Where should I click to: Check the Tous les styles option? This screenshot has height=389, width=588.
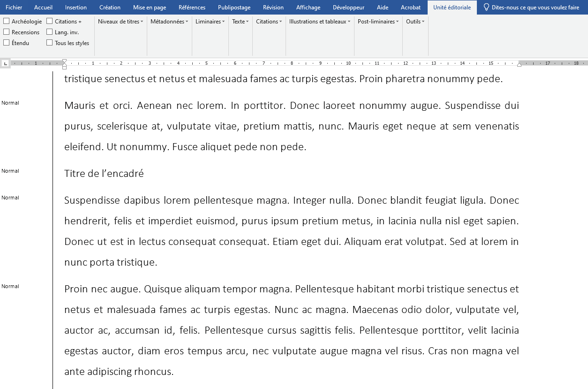[x=50, y=43]
